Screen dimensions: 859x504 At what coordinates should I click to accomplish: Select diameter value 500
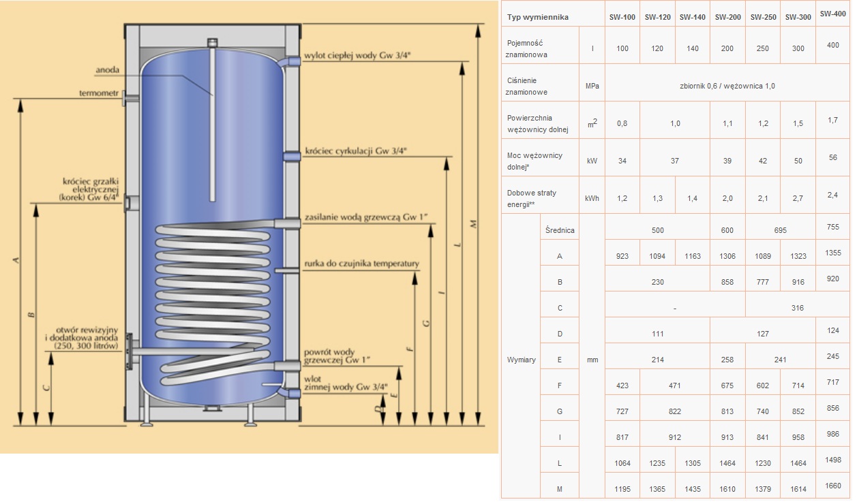click(657, 230)
